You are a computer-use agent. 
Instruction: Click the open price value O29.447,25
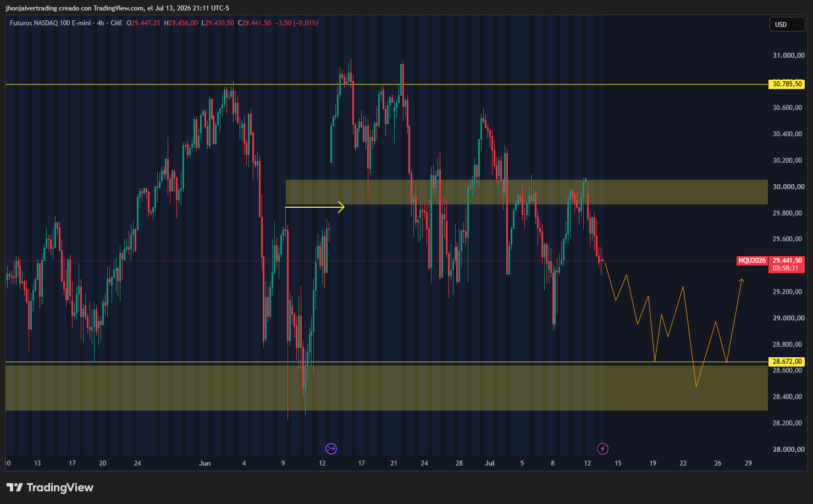click(143, 23)
